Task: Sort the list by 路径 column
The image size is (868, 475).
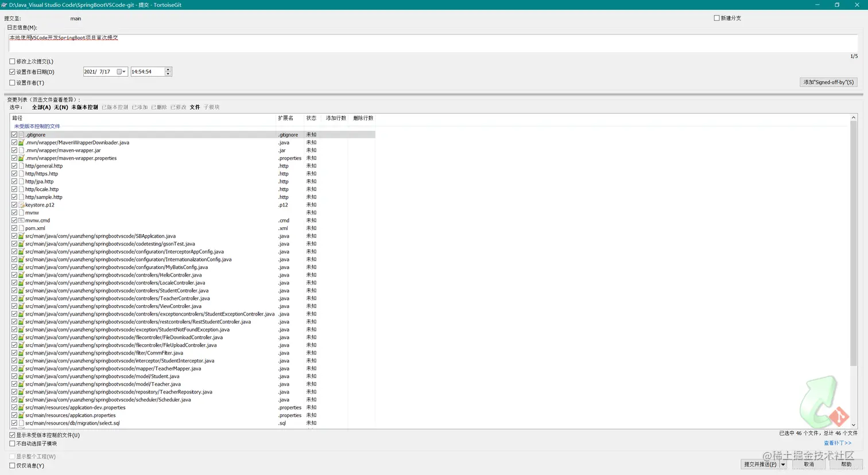Action: tap(144, 118)
